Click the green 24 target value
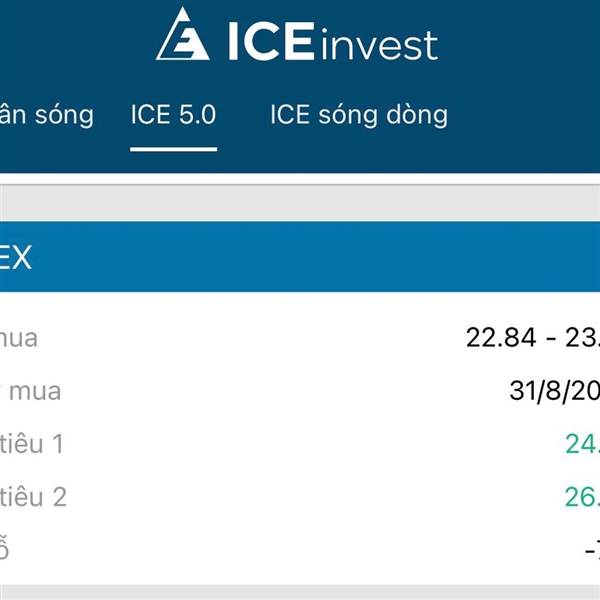 click(582, 444)
